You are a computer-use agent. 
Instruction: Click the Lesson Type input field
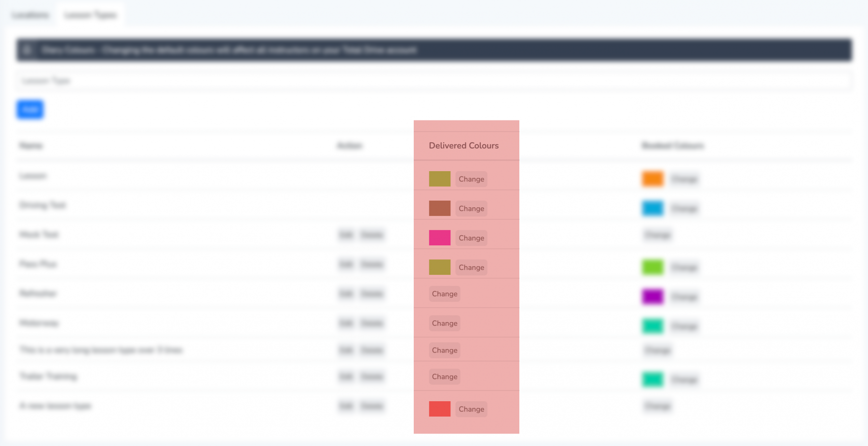pos(434,81)
